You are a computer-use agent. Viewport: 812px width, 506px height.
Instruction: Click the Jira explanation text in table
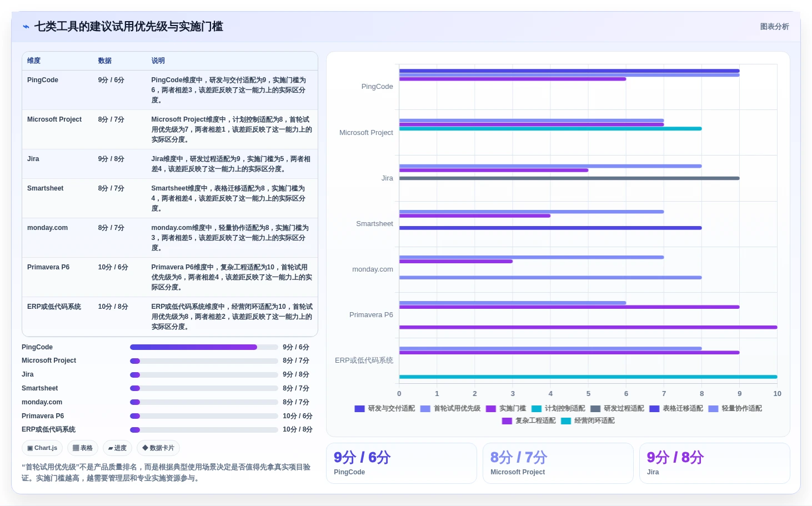[231, 164]
